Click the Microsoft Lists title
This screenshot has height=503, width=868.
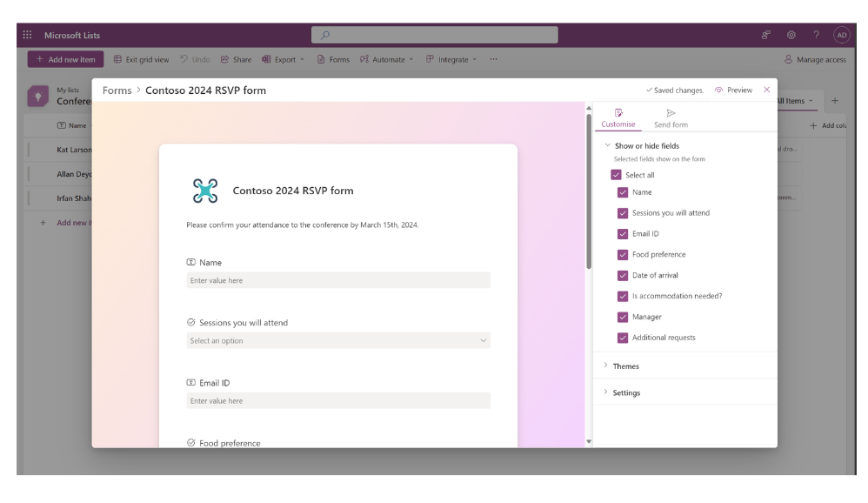(72, 35)
